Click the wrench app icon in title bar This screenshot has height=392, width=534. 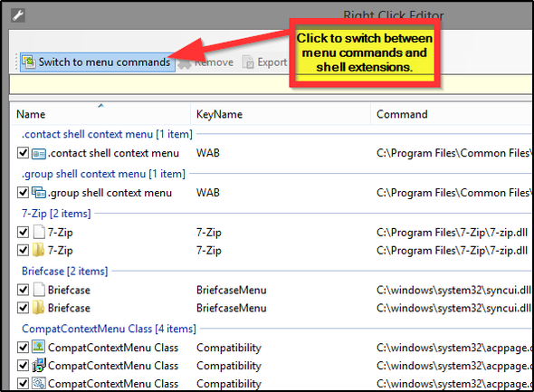pos(18,15)
